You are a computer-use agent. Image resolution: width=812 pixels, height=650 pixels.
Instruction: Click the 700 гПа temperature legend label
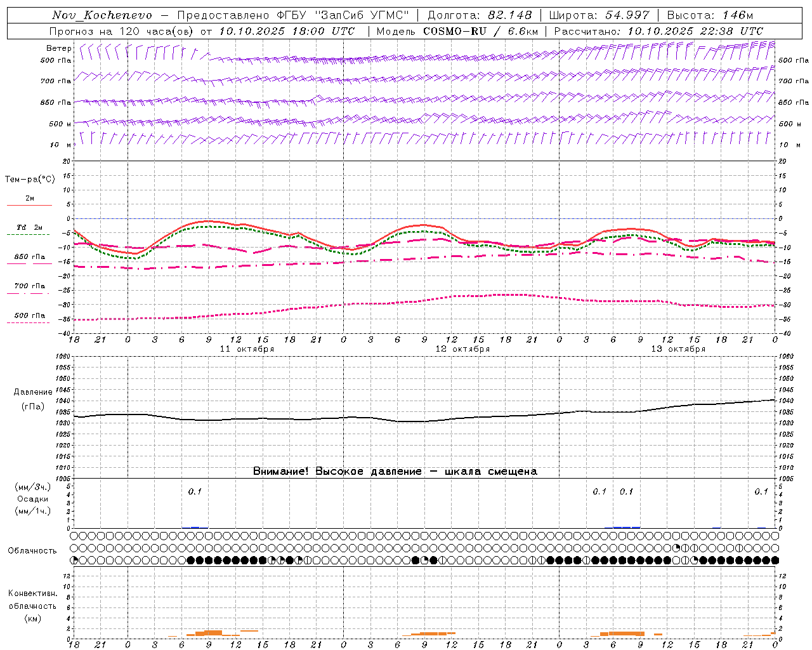click(x=30, y=286)
